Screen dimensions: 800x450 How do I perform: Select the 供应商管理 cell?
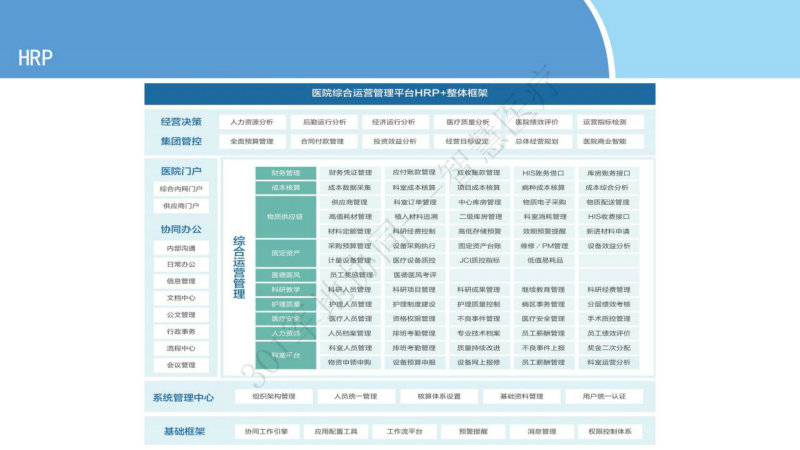point(350,202)
